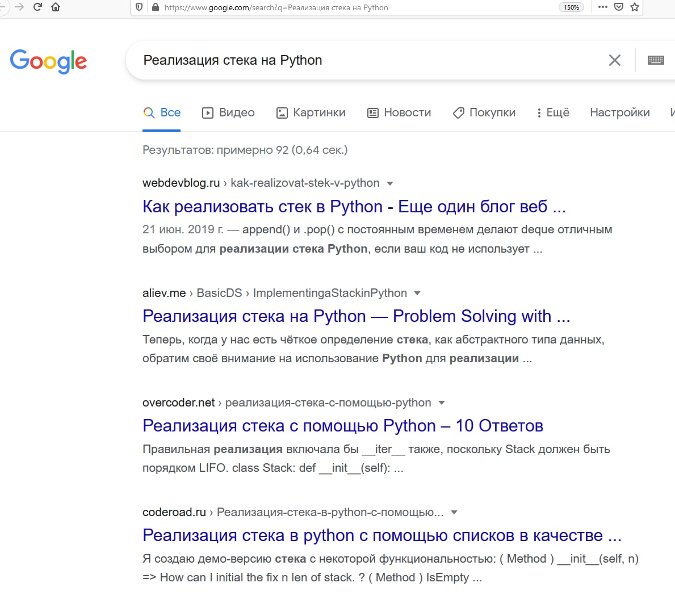
Task: Go to browser home page icon
Action: 56,7
